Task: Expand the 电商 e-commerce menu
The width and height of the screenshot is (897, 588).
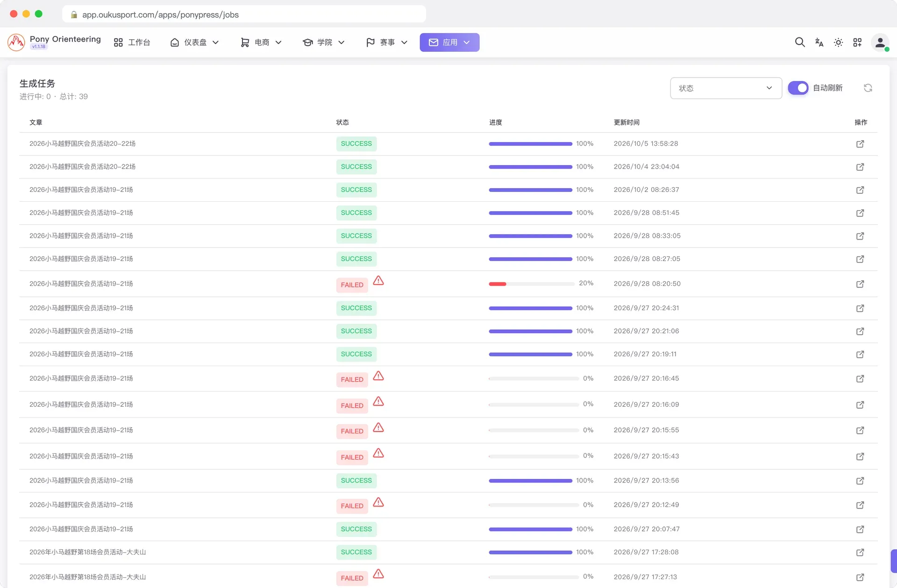Action: 261,43
